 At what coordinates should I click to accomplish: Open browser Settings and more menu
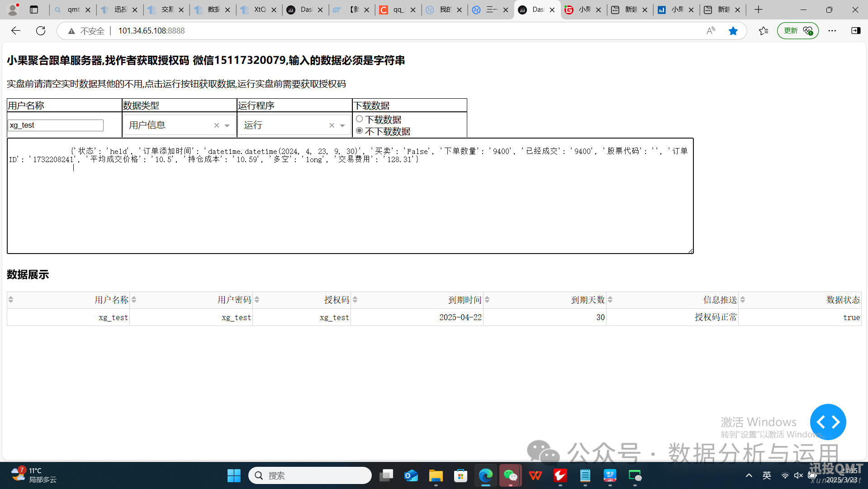832,30
